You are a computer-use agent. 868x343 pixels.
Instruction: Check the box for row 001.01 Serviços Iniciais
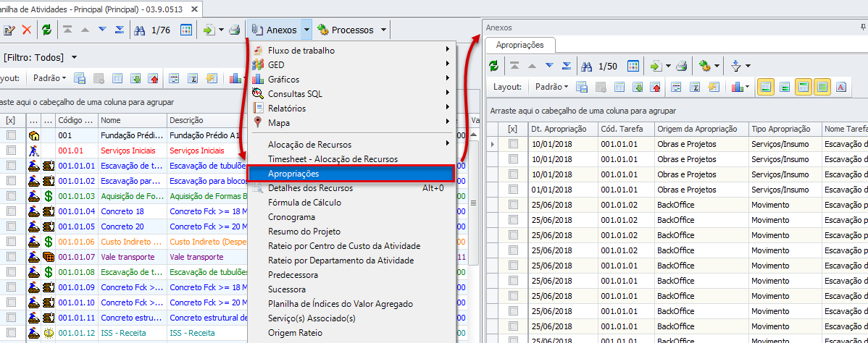(x=11, y=150)
